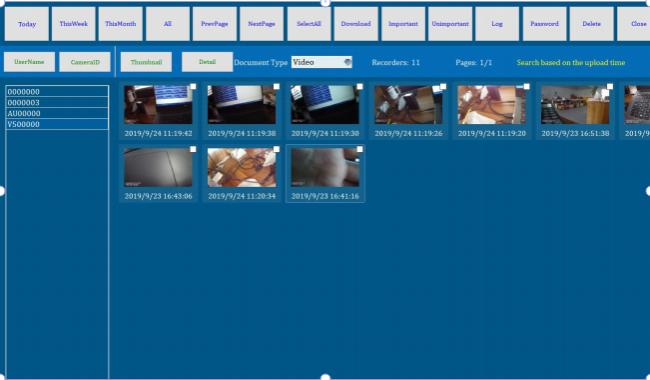
Task: Switch to the Thumbnail view
Action: pyautogui.click(x=146, y=62)
